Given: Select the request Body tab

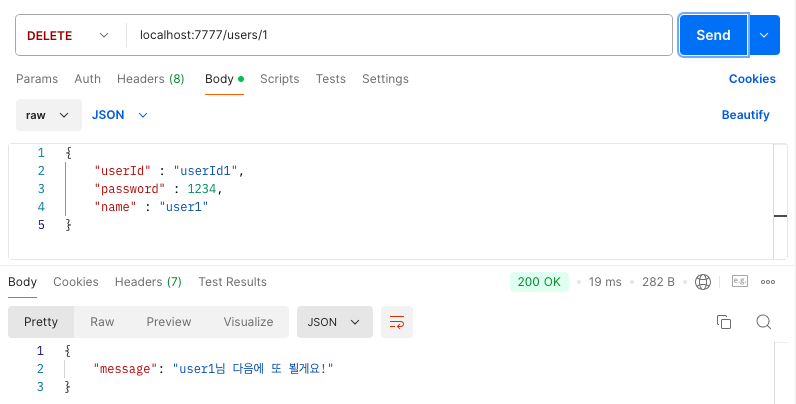Looking at the screenshot, I should (224, 79).
